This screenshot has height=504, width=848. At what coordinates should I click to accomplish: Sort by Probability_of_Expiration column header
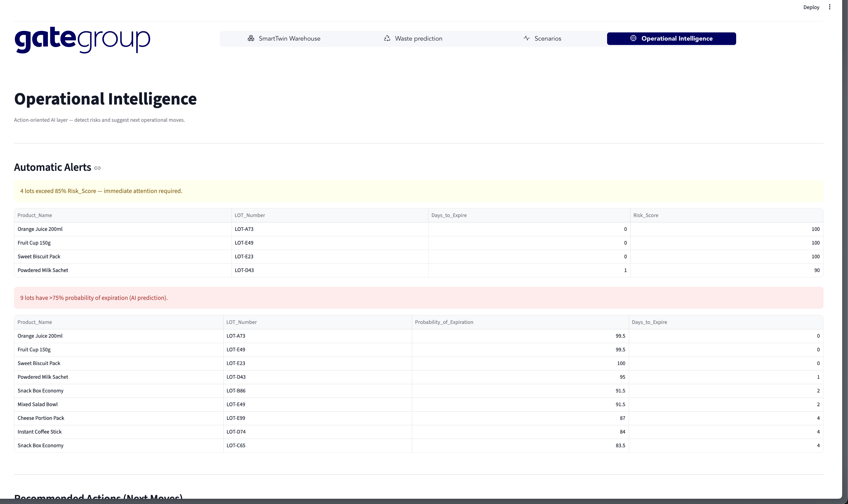[x=444, y=322]
